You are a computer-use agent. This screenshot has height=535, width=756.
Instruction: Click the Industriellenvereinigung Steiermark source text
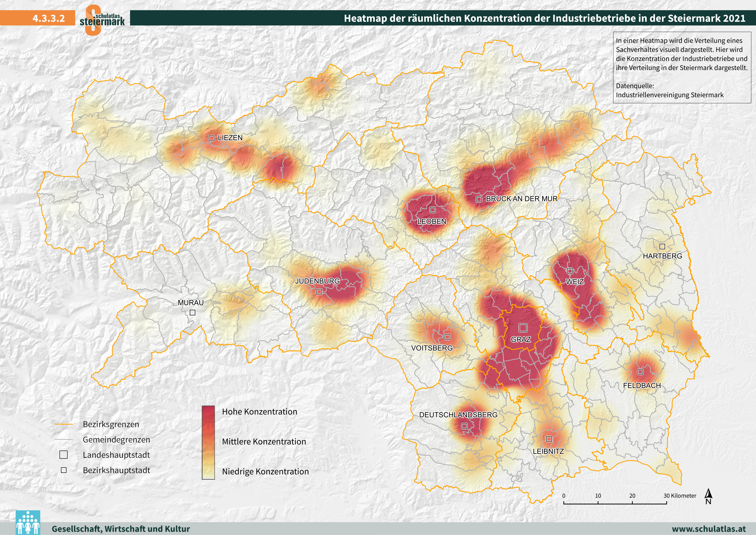tap(670, 95)
